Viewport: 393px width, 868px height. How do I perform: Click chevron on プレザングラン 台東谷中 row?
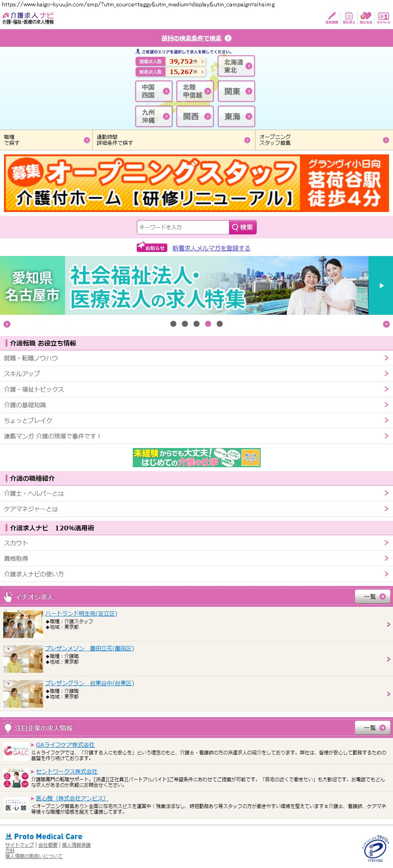[388, 694]
